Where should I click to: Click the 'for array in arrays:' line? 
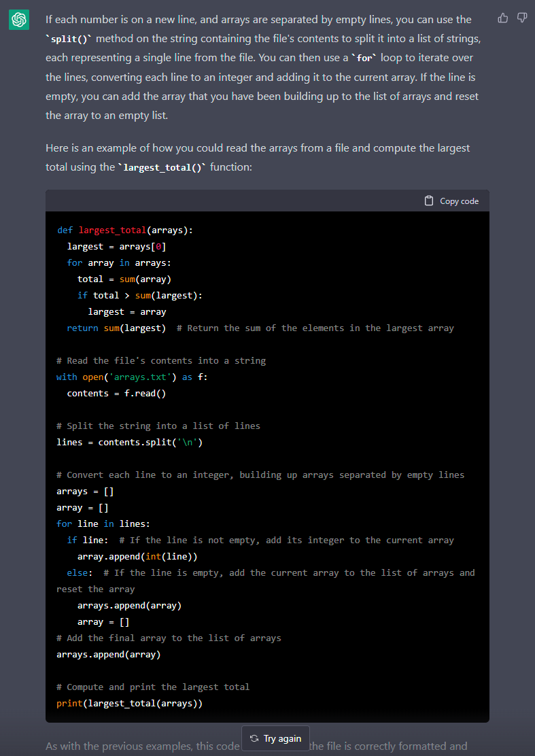[x=119, y=263]
